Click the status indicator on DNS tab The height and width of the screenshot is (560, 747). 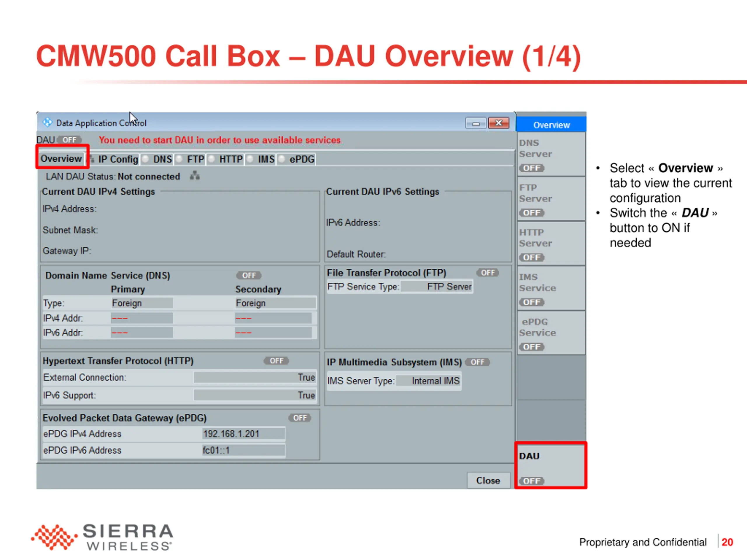(x=146, y=159)
